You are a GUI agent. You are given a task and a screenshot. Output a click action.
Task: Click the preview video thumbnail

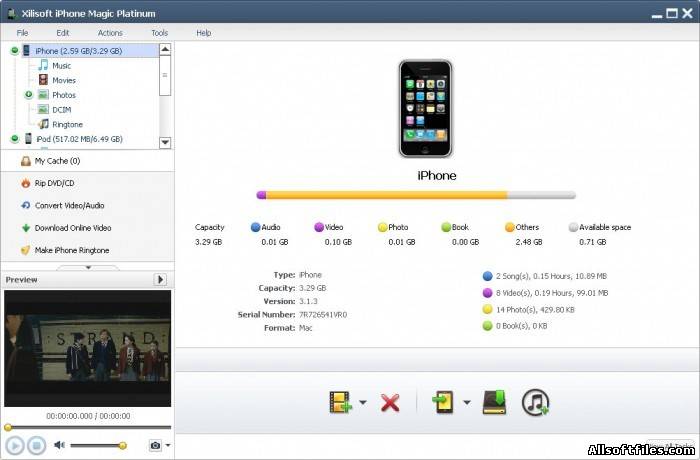[88, 348]
